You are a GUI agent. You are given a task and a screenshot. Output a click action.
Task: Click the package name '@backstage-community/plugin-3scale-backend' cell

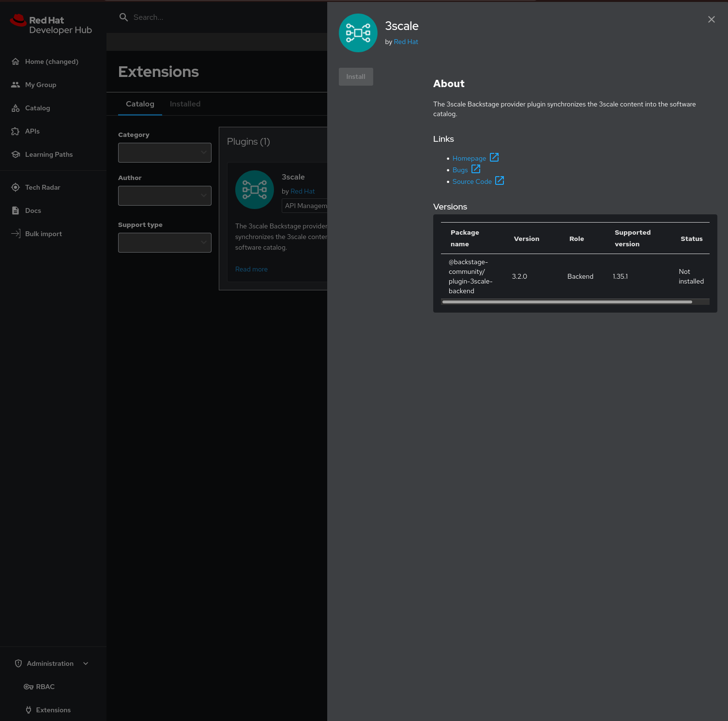(x=470, y=276)
